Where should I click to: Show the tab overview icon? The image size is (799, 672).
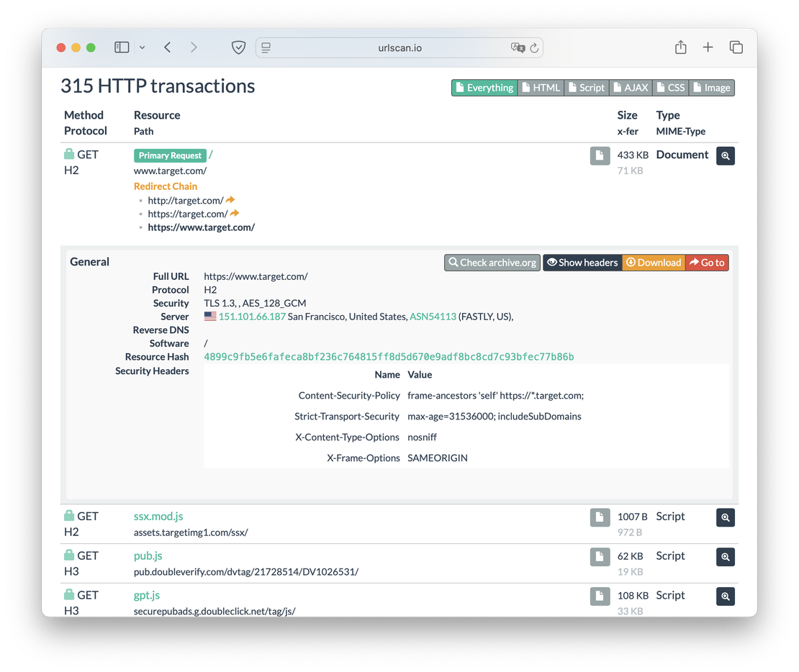pyautogui.click(x=736, y=47)
